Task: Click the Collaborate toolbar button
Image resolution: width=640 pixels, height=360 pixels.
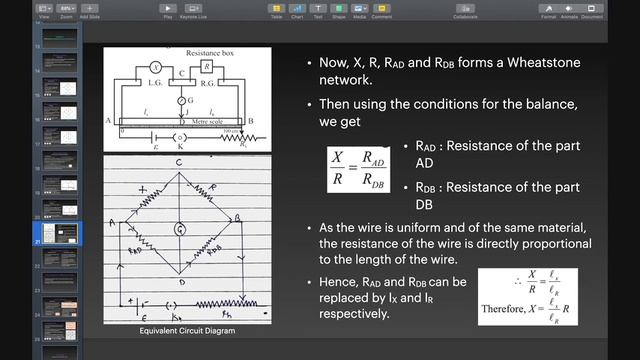Action: point(465,9)
